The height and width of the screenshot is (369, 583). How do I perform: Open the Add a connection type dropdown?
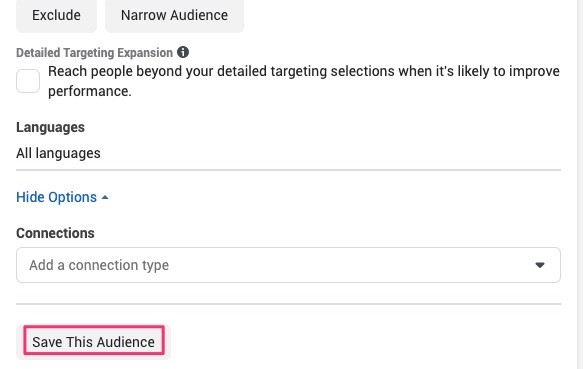pos(288,265)
